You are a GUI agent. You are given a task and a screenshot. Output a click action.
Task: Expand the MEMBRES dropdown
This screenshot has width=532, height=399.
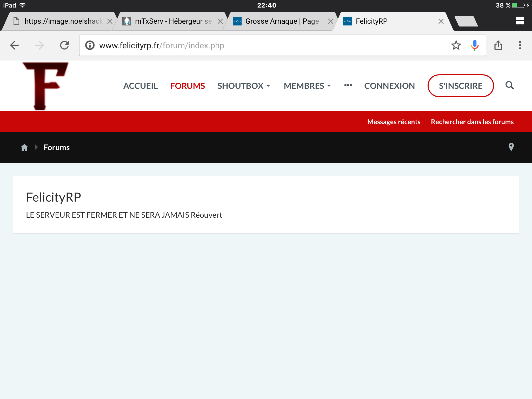pos(307,86)
